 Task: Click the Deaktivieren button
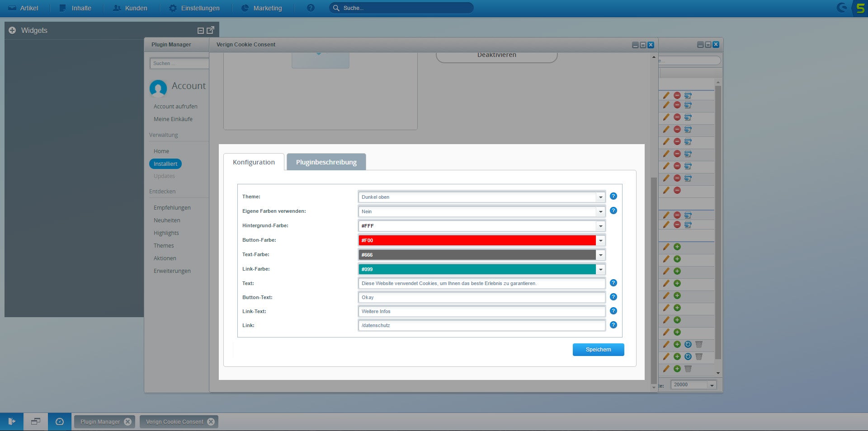(496, 56)
